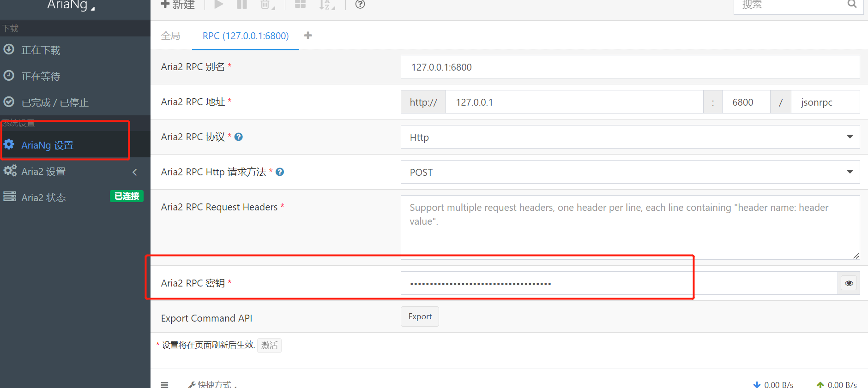Click the download speed 0.00 B/s indicator
Viewport: 868px width, 388px height.
tap(773, 384)
